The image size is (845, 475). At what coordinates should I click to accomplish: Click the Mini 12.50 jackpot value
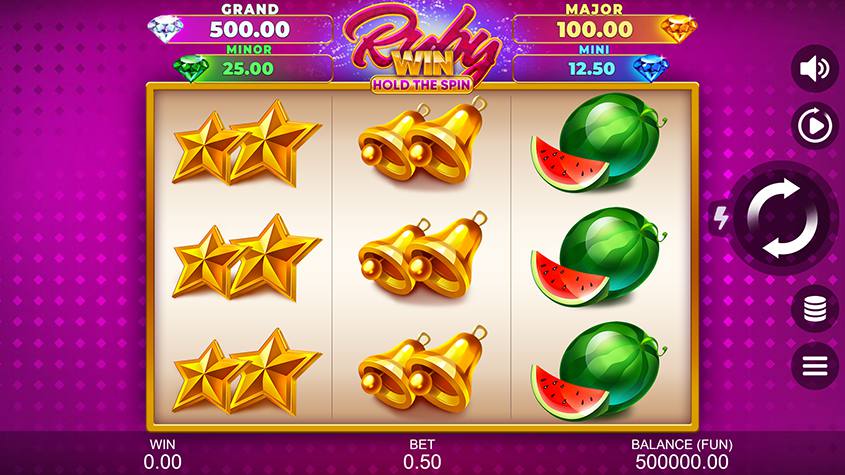click(592, 69)
